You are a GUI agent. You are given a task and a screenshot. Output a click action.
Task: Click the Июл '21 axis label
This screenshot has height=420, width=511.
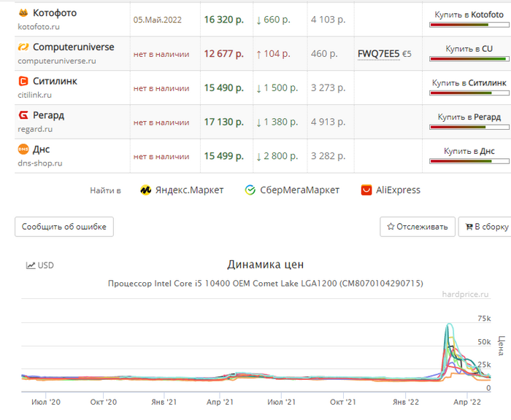pyautogui.click(x=282, y=402)
